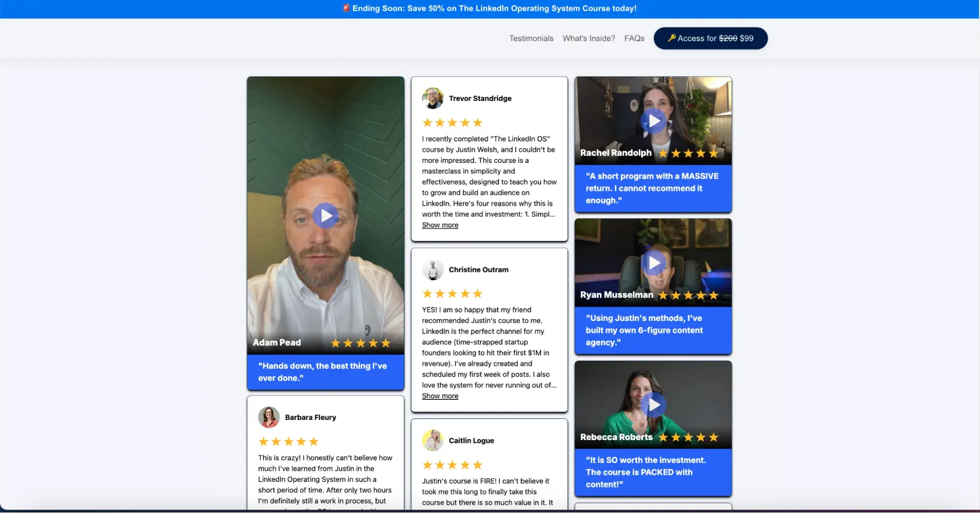
Task: Select the name Christine Outram
Action: [478, 270]
